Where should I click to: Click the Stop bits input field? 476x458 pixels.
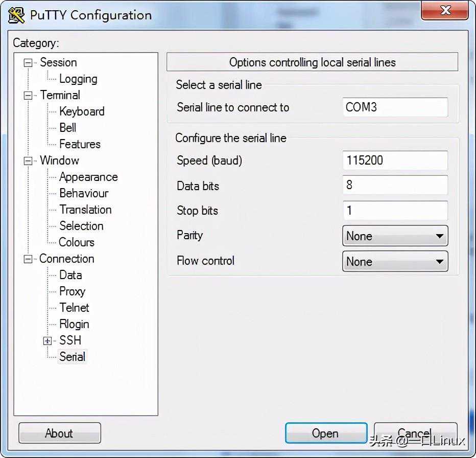[x=395, y=210]
